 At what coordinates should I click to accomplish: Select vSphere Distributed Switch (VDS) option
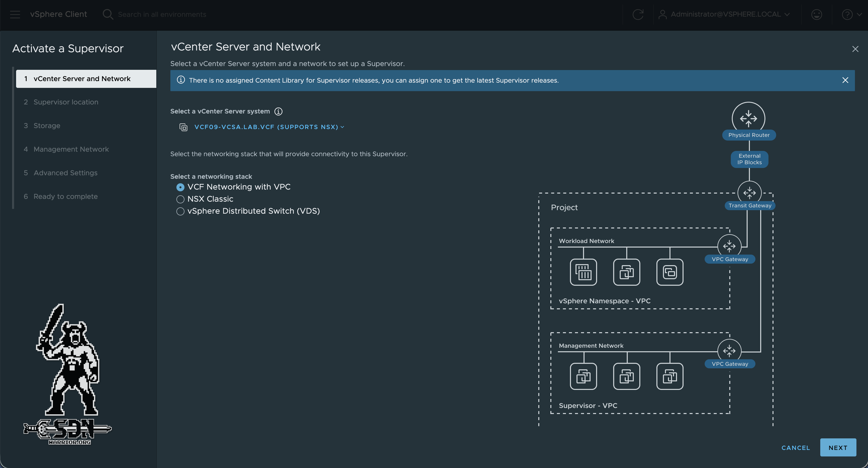[x=180, y=211]
